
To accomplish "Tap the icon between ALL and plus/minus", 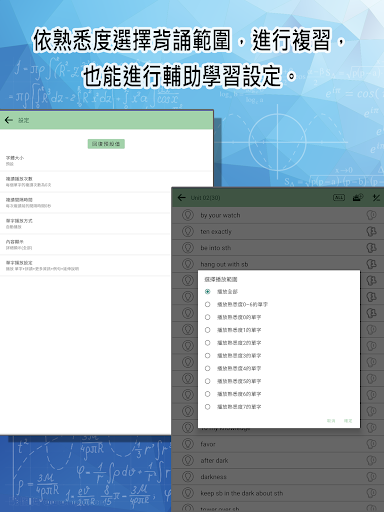I will (x=358, y=198).
